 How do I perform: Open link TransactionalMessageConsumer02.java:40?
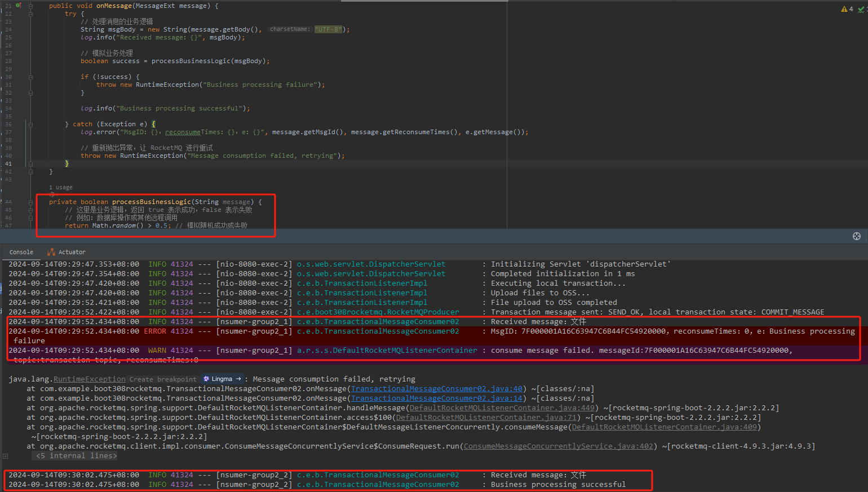(x=437, y=389)
